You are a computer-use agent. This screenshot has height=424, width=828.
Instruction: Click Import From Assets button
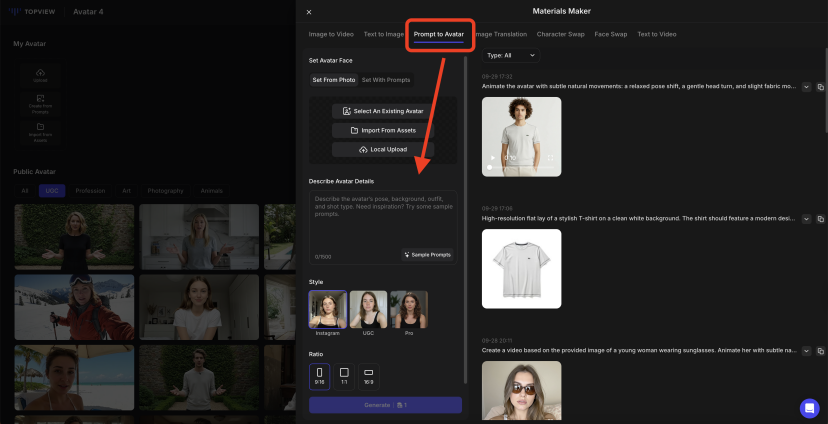[383, 130]
